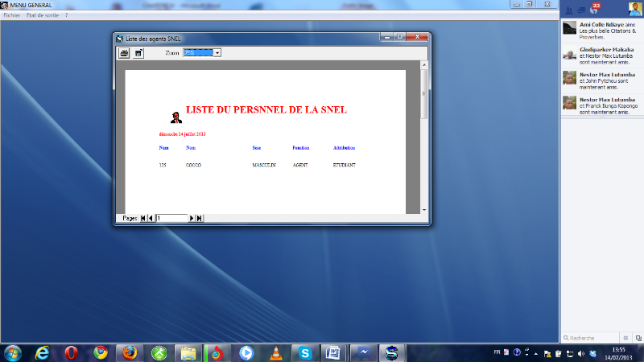Viewport: 644px width, 362px height.
Task: Click the report scrollbar up arrow
Action: 424,65
